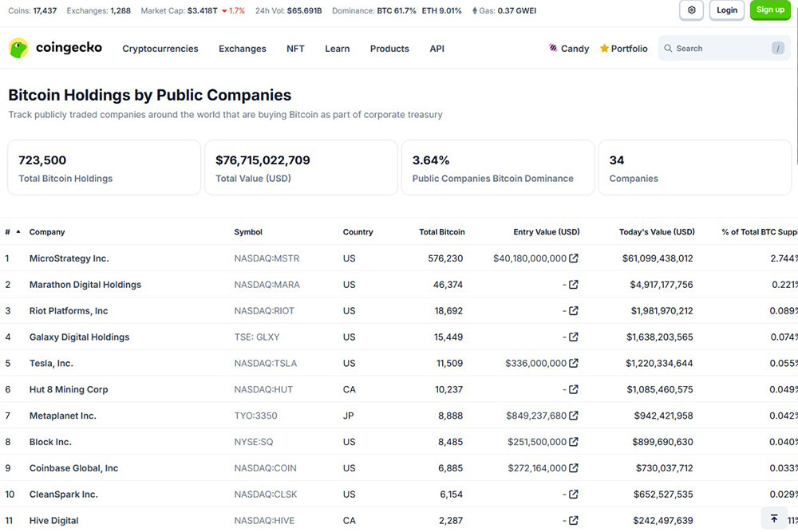Click the Coins 17,437 stat link
798x532 pixels.
[33, 10]
